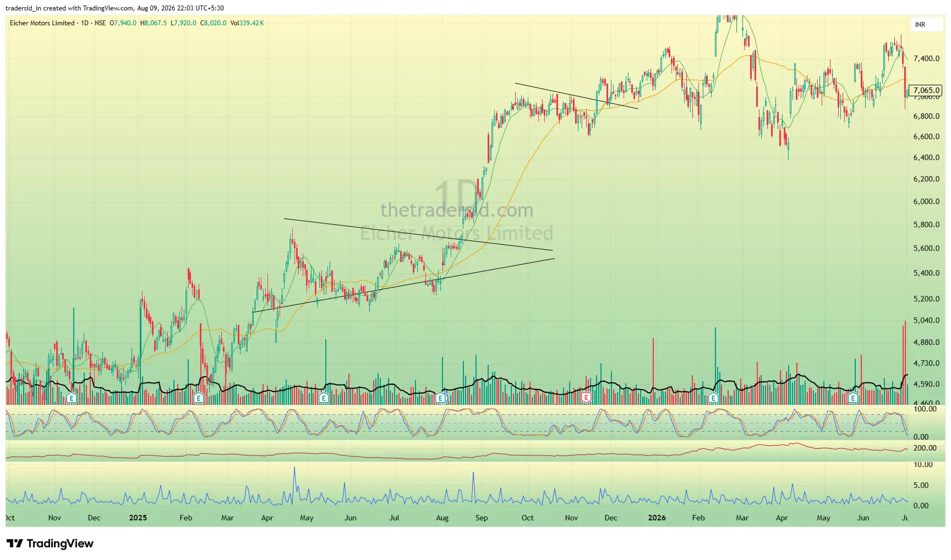951x560 pixels.
Task: Click the November 2024 earnings E marker
Action: point(72,398)
